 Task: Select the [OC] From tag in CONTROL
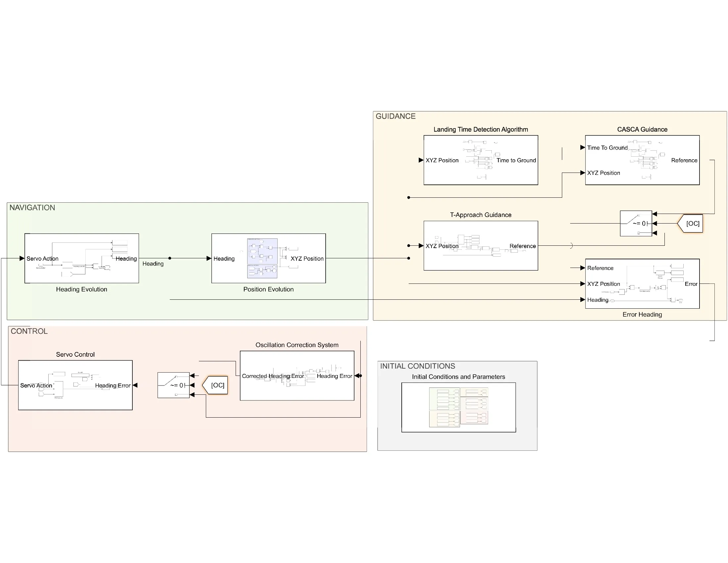pos(215,385)
